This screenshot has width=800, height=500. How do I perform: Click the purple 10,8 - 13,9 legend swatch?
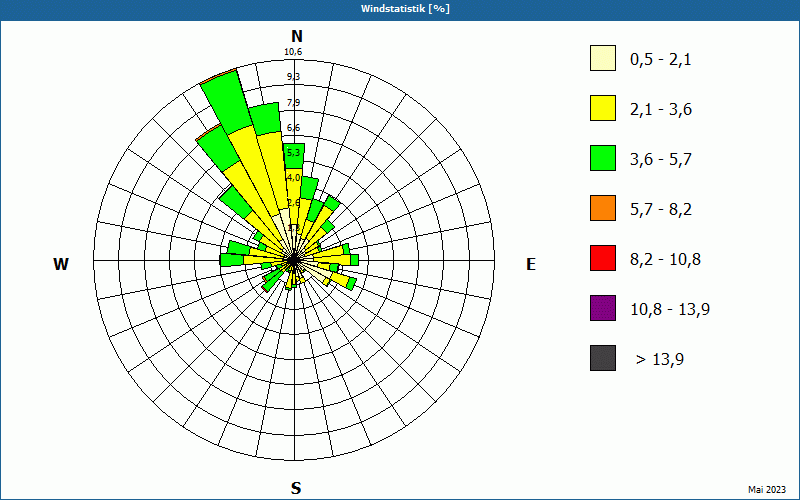click(603, 308)
